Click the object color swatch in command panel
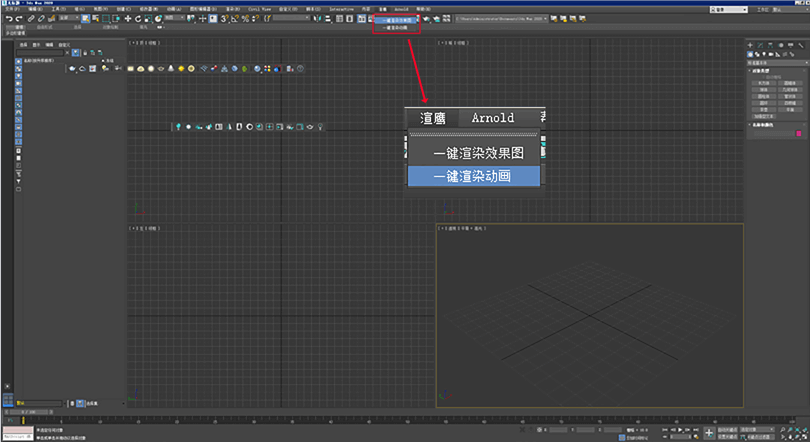 pyautogui.click(x=799, y=133)
